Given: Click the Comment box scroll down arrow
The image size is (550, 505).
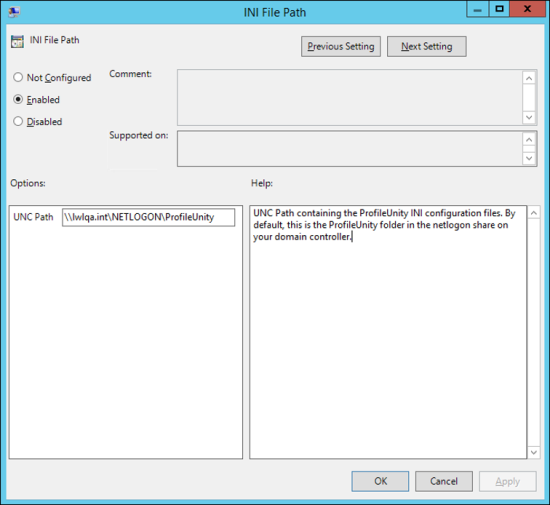Looking at the screenshot, I should (529, 117).
